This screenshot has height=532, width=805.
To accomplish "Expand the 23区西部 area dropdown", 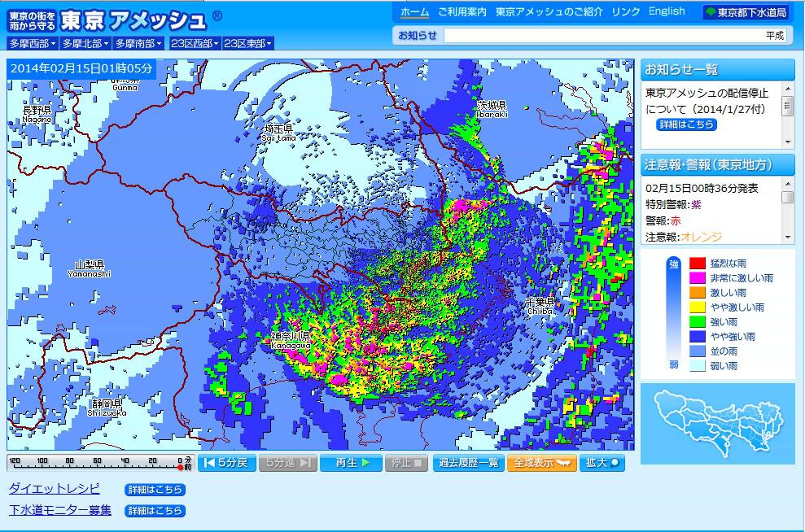I will (x=195, y=44).
